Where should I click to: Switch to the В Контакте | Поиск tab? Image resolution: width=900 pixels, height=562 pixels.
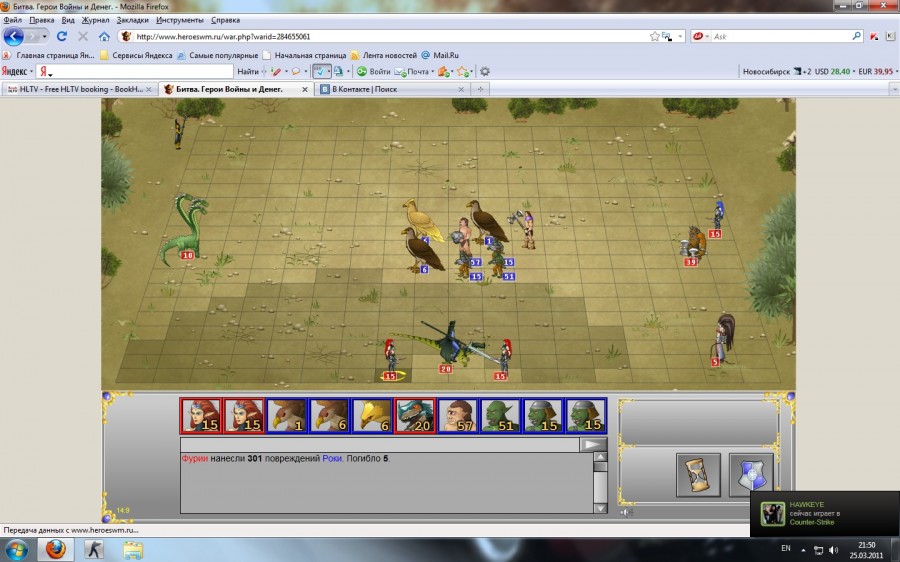tap(390, 90)
